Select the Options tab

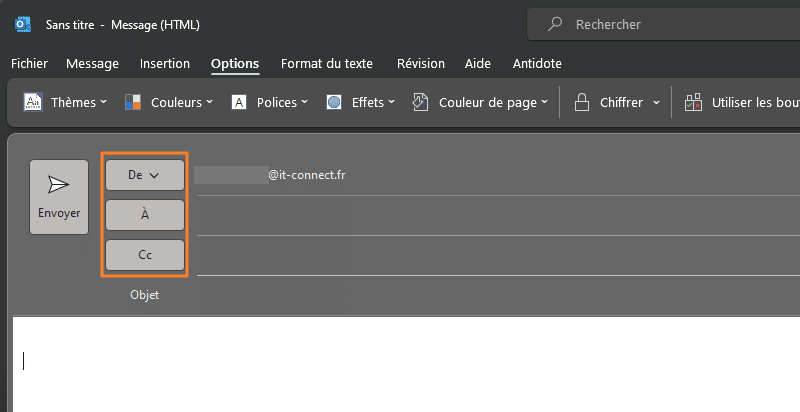tap(235, 64)
